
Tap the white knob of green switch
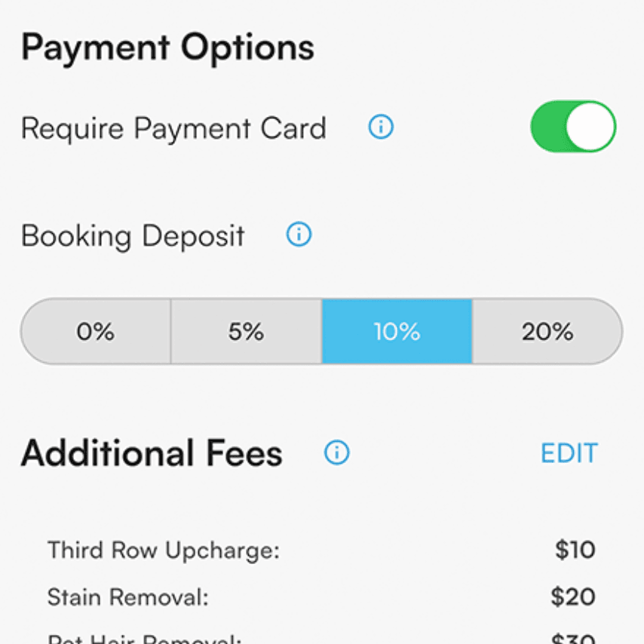click(590, 127)
